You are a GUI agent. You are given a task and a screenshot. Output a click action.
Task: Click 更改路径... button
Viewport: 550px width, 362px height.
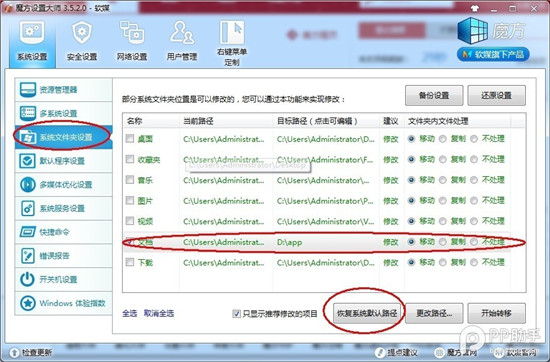click(x=434, y=313)
